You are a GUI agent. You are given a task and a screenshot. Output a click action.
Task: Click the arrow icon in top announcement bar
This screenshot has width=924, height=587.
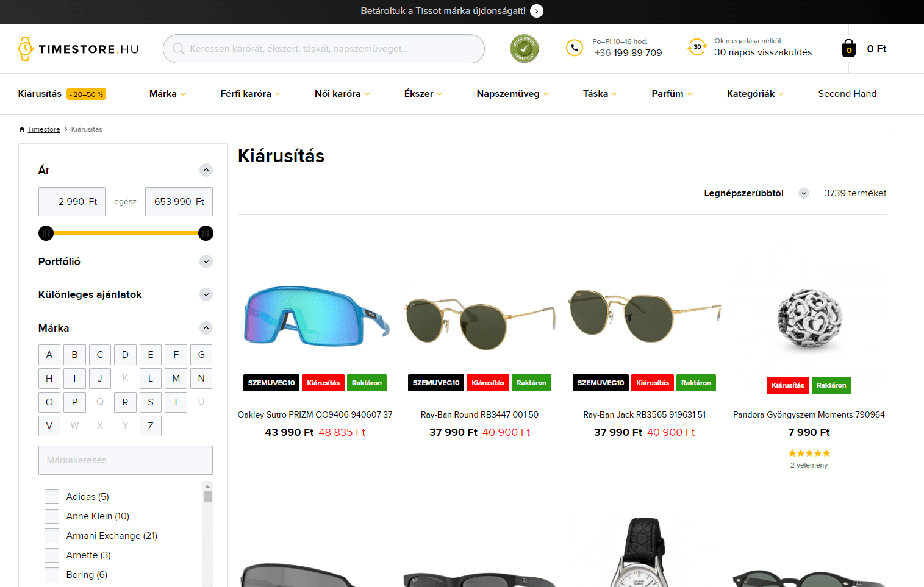(x=537, y=11)
